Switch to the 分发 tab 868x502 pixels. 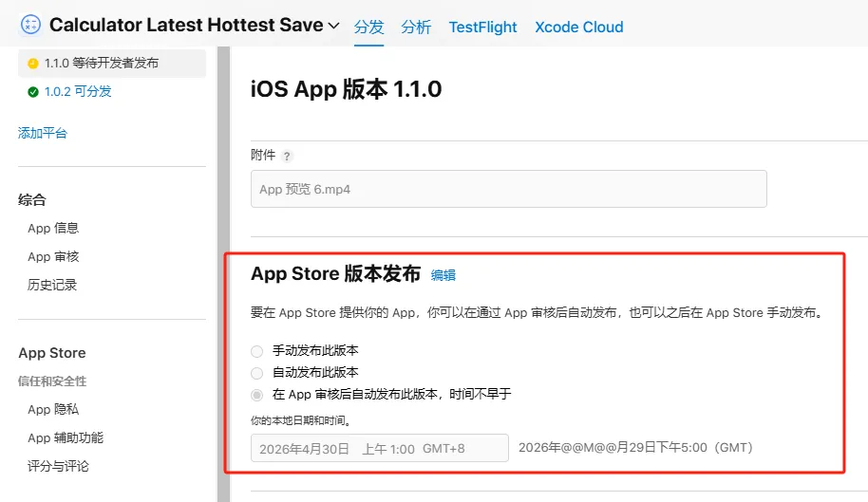coord(368,27)
